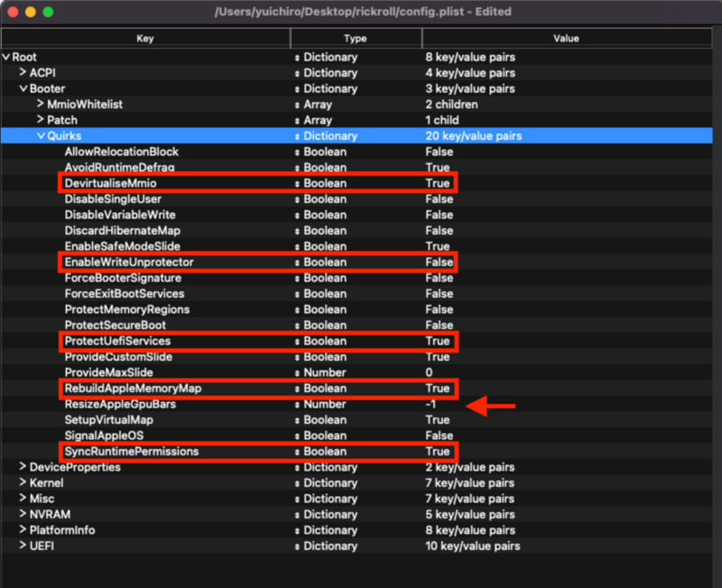Screen dimensions: 722x588
Task: Select the EnableWriteUnprotector key
Action: pyautogui.click(x=129, y=262)
